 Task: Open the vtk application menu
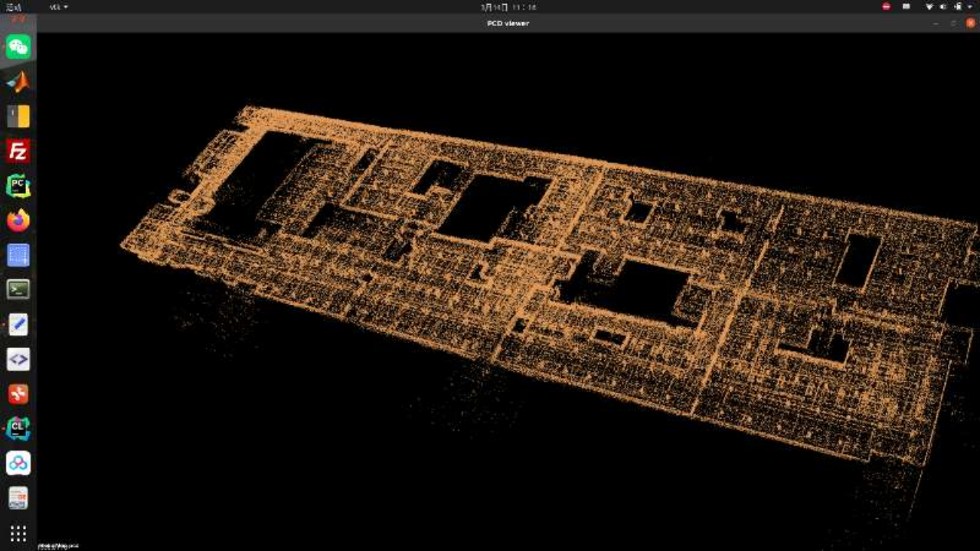click(x=58, y=7)
